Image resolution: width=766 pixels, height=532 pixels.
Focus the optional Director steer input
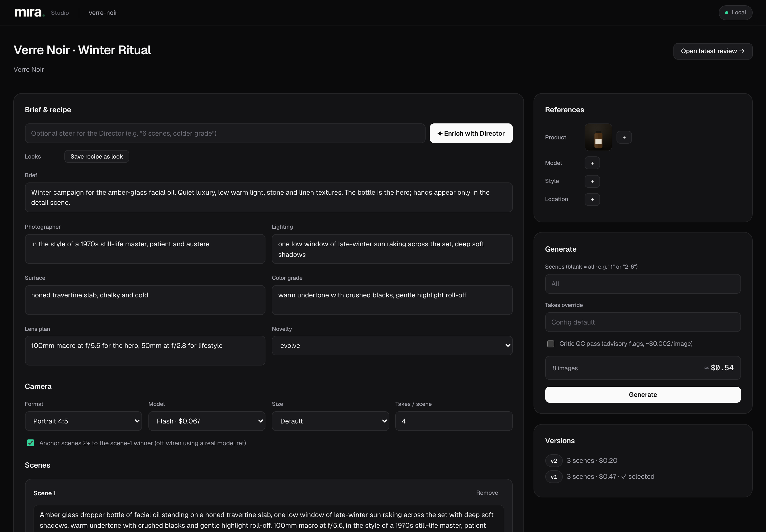[225, 133]
